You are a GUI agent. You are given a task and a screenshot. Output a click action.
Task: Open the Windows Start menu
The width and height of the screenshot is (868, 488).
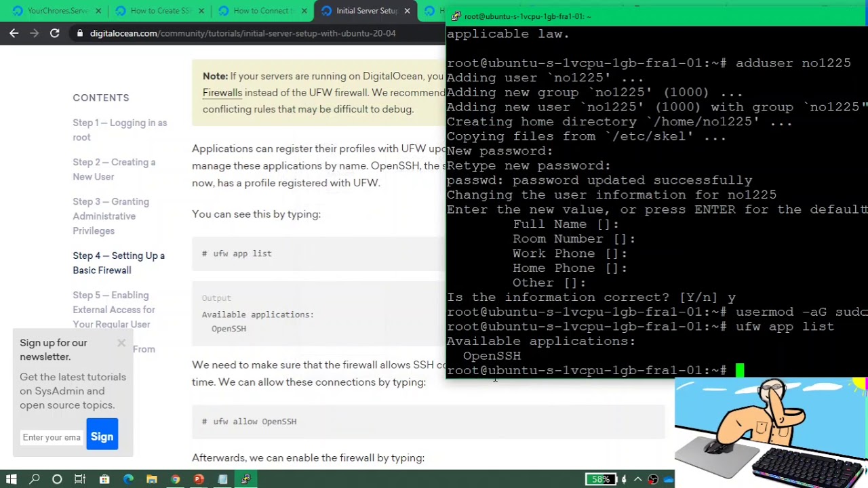click(x=12, y=479)
